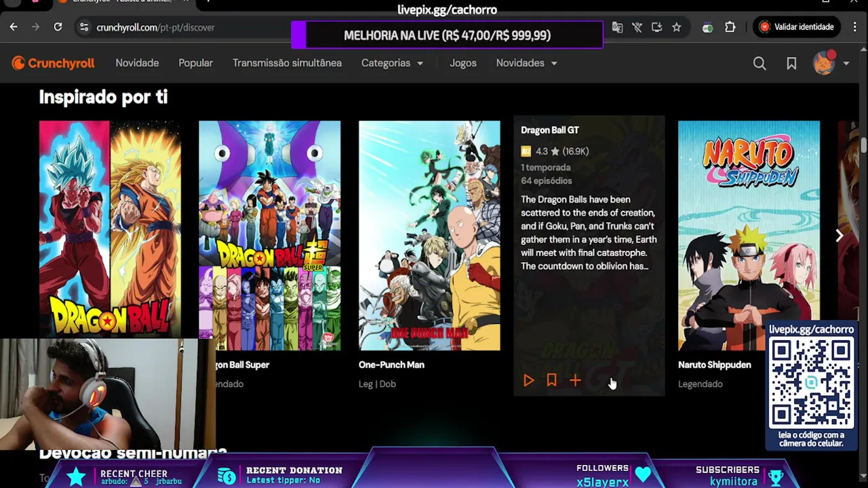868x488 pixels.
Task: Click the Leg | Dob label under One-Punch Man
Action: tap(377, 384)
